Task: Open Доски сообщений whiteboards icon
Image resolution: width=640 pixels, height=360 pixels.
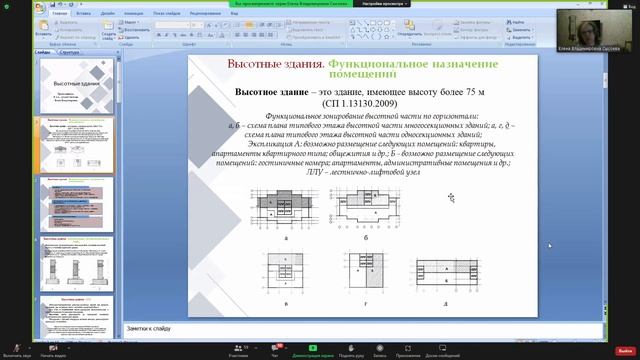Action: click(x=442, y=348)
